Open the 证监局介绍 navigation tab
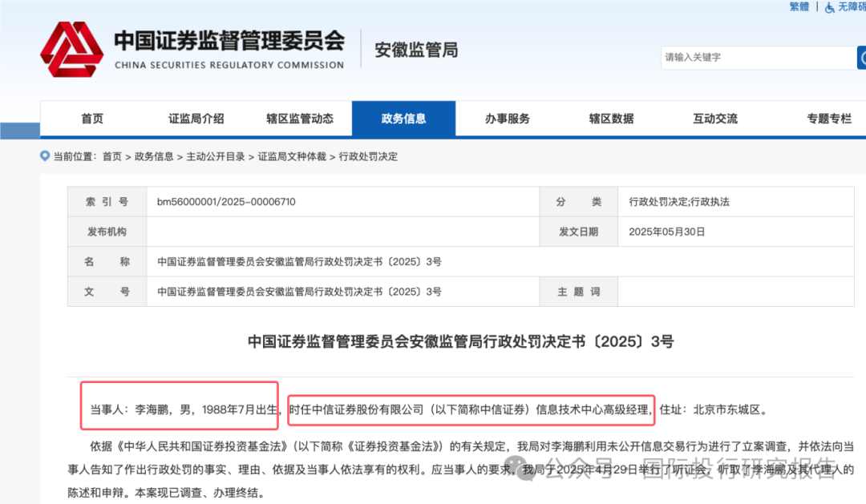This screenshot has height=504, width=866. point(196,118)
